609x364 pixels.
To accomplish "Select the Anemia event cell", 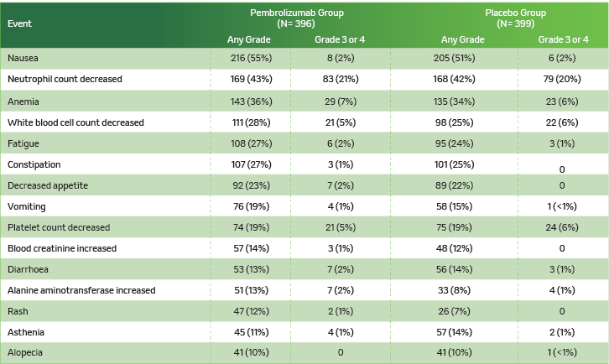I will click(23, 101).
